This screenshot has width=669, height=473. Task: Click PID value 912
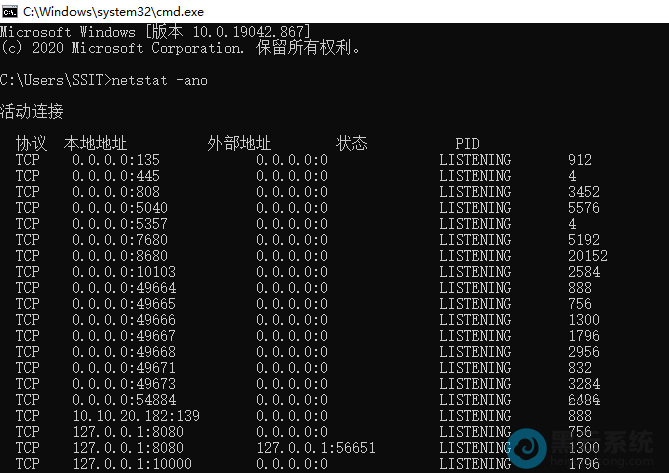pos(580,160)
